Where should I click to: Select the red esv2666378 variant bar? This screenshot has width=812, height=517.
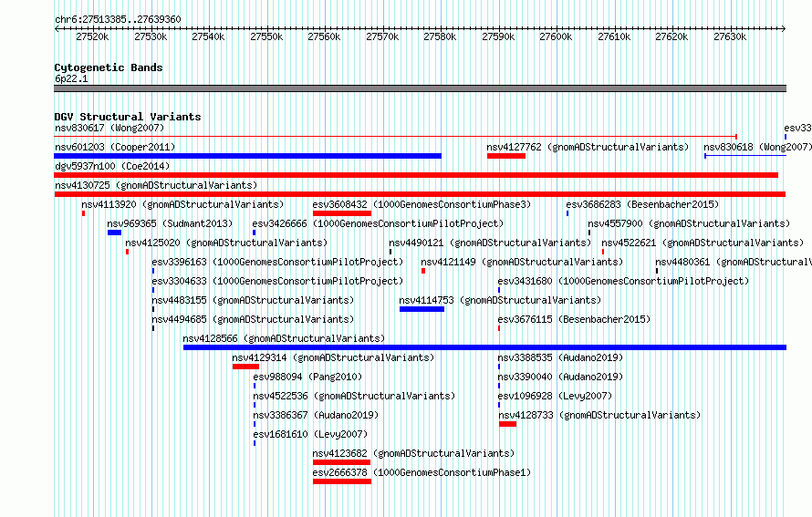point(342,481)
